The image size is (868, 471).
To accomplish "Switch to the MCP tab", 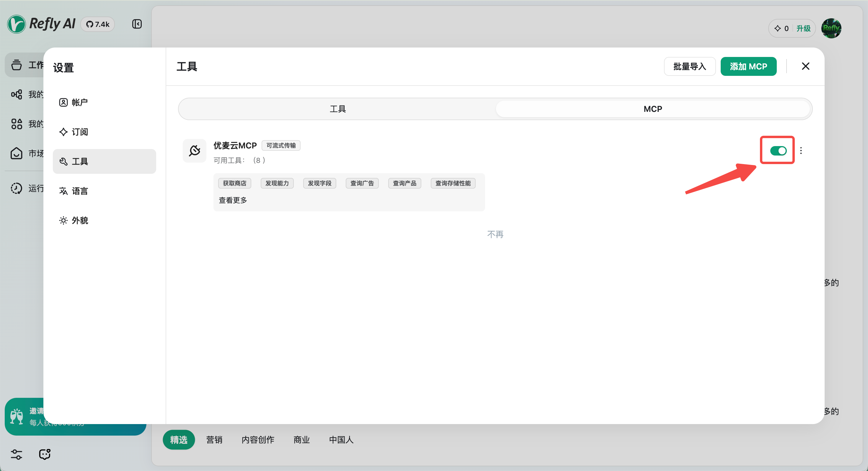I will 653,109.
